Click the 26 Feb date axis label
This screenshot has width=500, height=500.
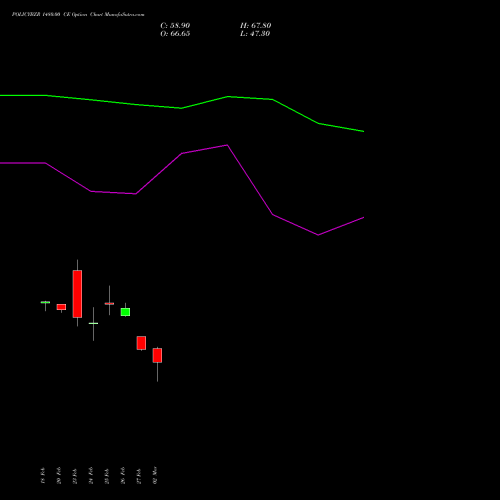pos(123,475)
